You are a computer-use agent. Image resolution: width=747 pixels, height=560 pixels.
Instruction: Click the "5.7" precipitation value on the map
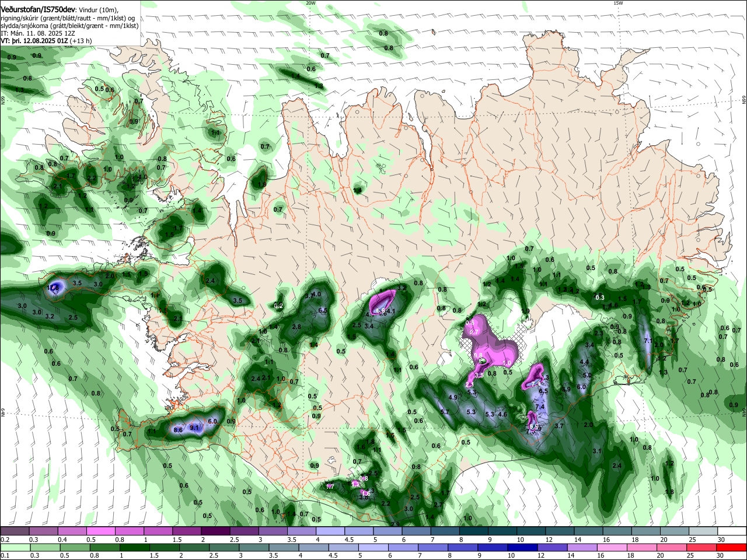point(445,412)
